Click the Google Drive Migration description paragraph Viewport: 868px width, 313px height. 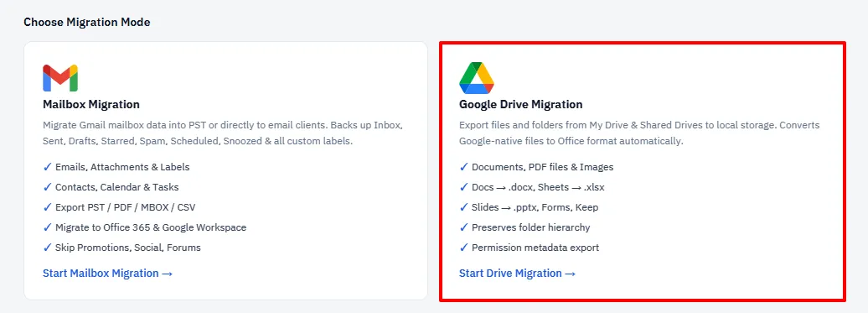(639, 133)
